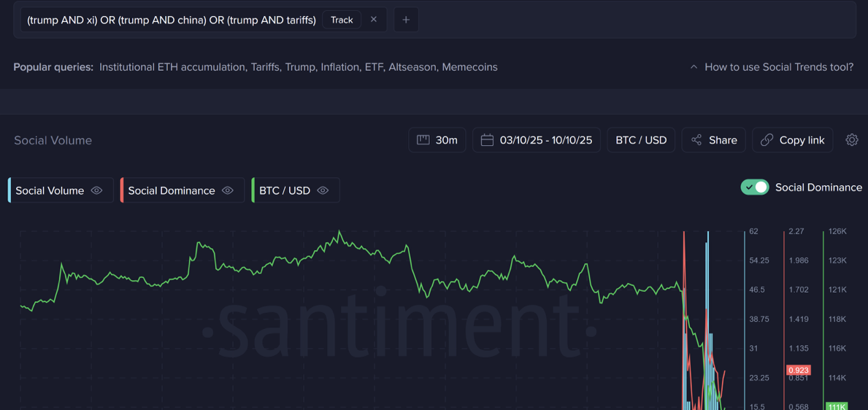Click the 126K price axis label
This screenshot has height=410, width=868.
[837, 231]
